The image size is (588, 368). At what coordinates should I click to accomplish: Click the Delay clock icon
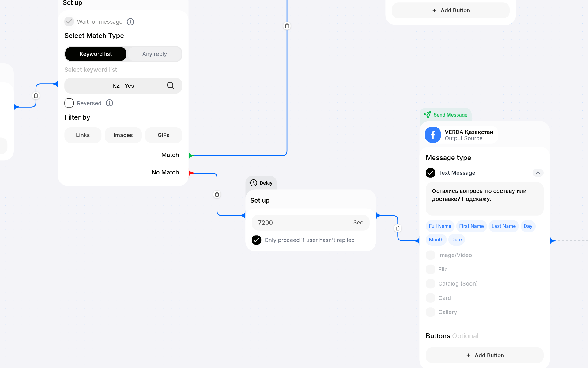tap(253, 183)
